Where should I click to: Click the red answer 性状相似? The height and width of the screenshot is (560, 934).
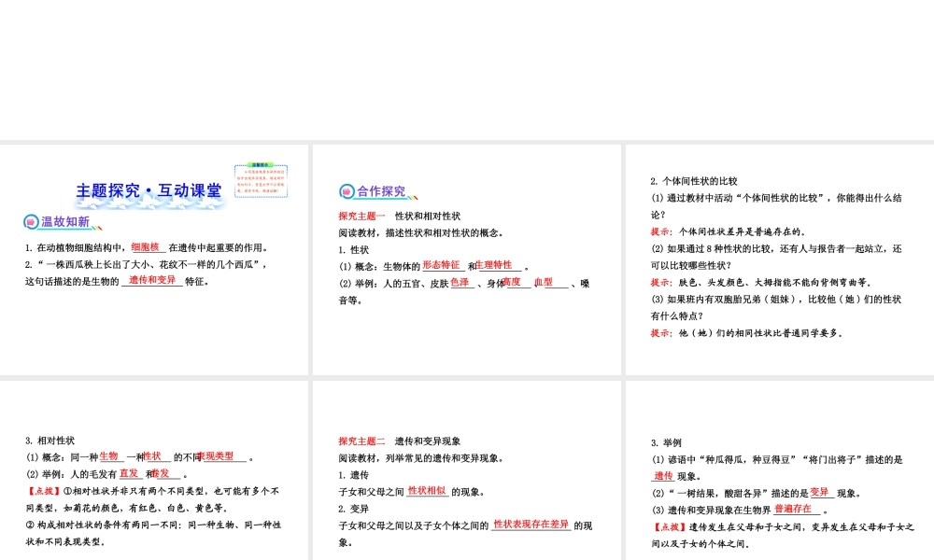(428, 490)
